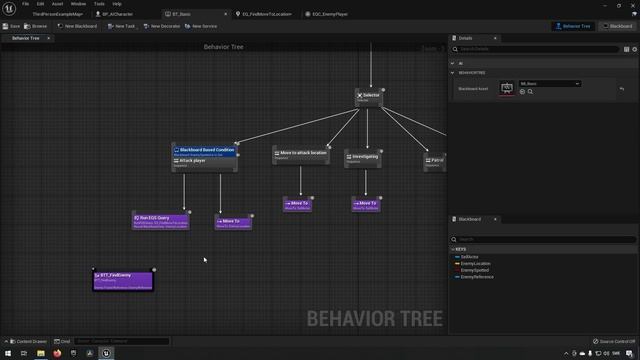Close the Details panel tab
Image resolution: width=640 pixels, height=360 pixels.
coord(495,38)
